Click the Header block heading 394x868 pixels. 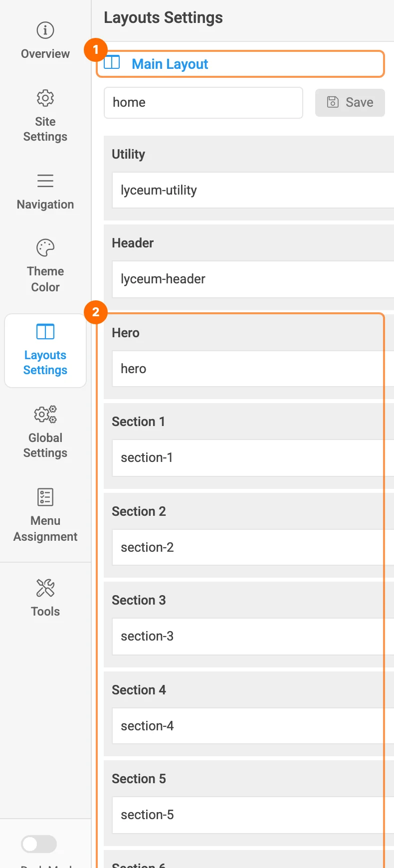coord(133,243)
